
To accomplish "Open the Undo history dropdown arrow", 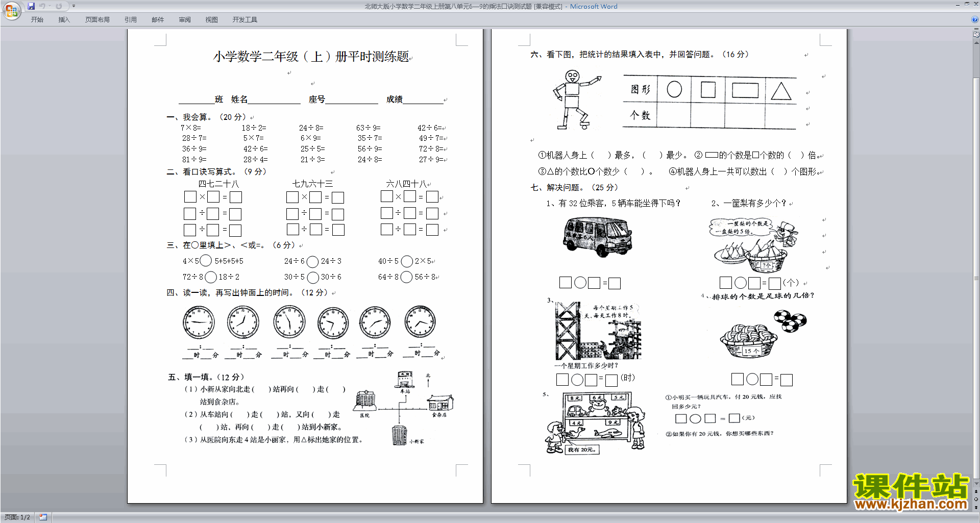I will coord(50,6).
